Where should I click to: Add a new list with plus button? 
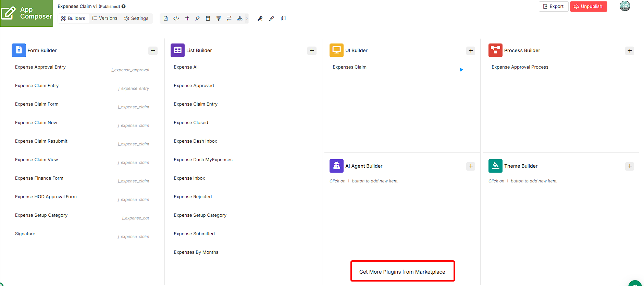tap(312, 51)
